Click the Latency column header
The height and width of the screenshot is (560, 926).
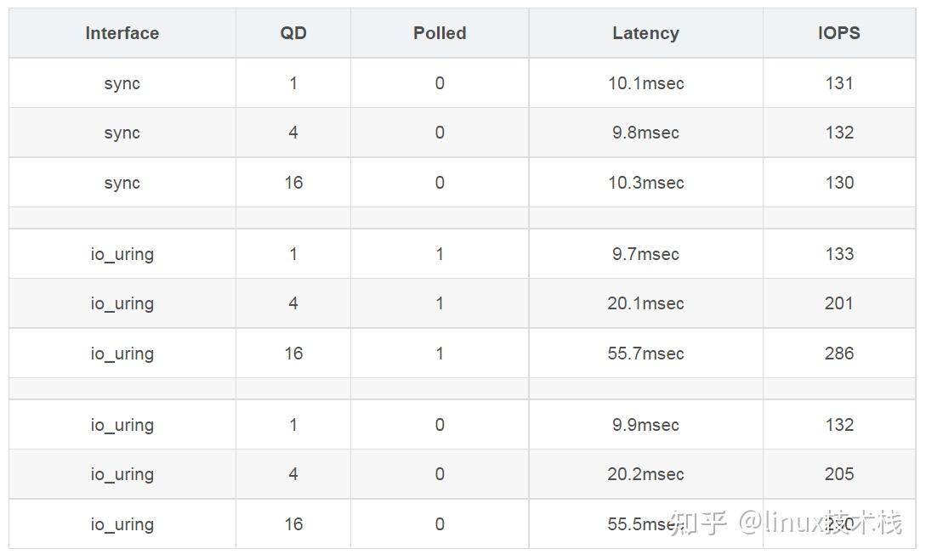pos(645,33)
